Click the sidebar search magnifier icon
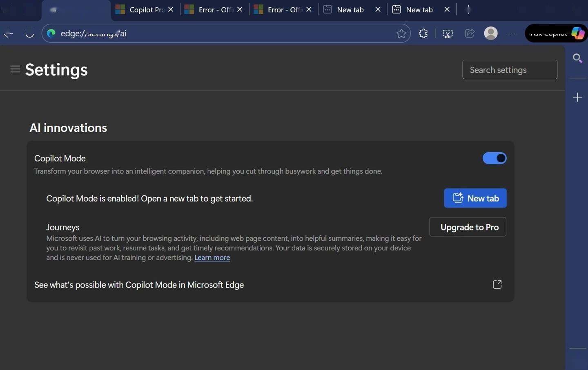Viewport: 588px width, 370px height. click(577, 58)
